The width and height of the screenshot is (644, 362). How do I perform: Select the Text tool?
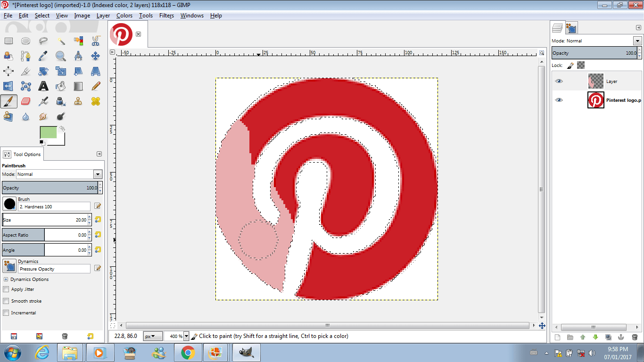[43, 86]
